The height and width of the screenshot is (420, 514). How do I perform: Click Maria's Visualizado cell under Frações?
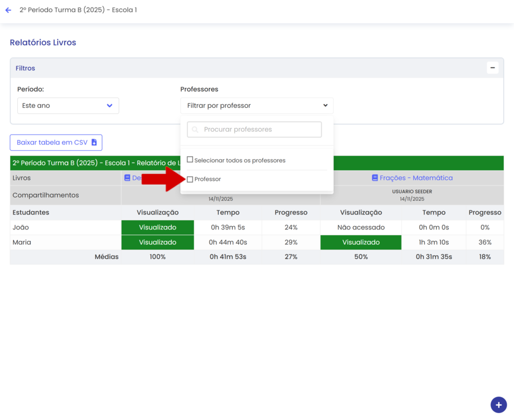(360, 242)
